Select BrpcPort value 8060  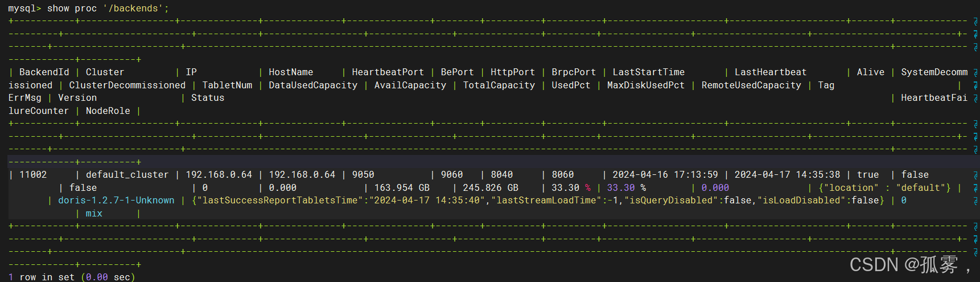coord(563,175)
